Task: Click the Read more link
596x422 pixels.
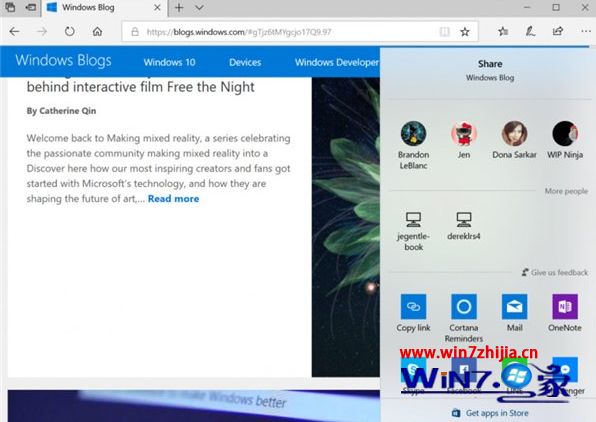Action: 173,199
